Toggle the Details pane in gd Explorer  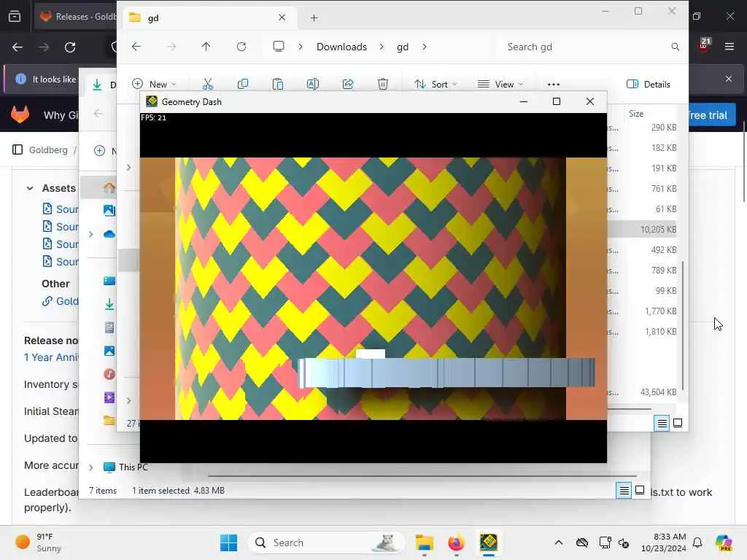649,85
